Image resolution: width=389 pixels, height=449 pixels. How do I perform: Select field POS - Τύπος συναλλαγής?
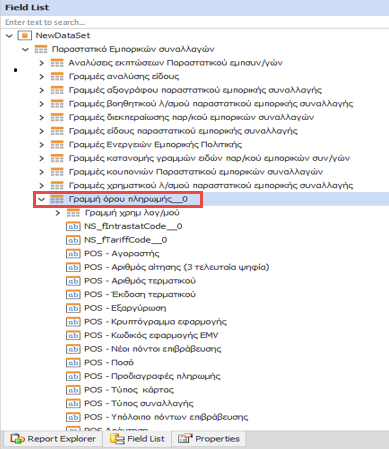pos(139,404)
